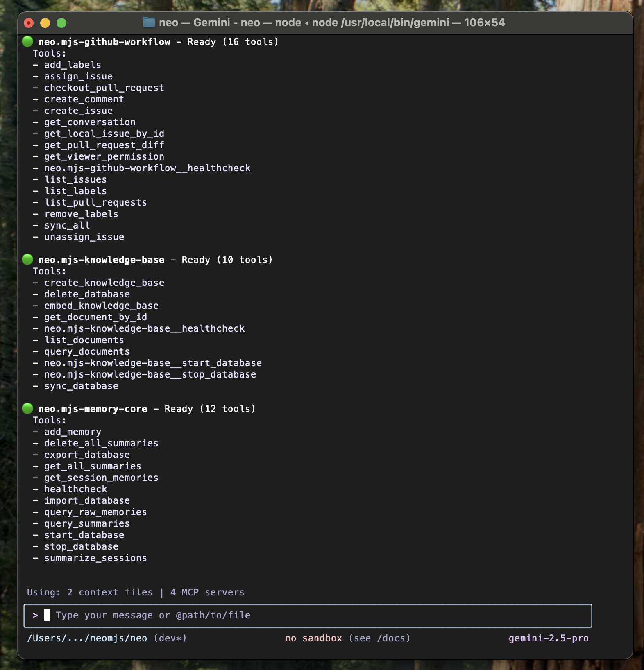Click the 'Using: 2 context files' status line
The width and height of the screenshot is (644, 670).
(90, 592)
